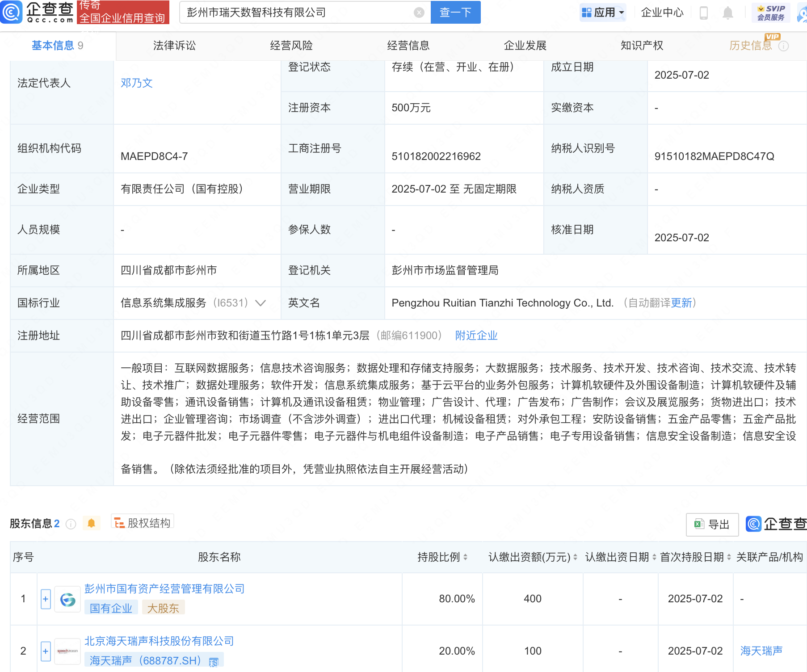Image resolution: width=807 pixels, height=672 pixels.
Task: Click the company name search field
Action: (297, 13)
